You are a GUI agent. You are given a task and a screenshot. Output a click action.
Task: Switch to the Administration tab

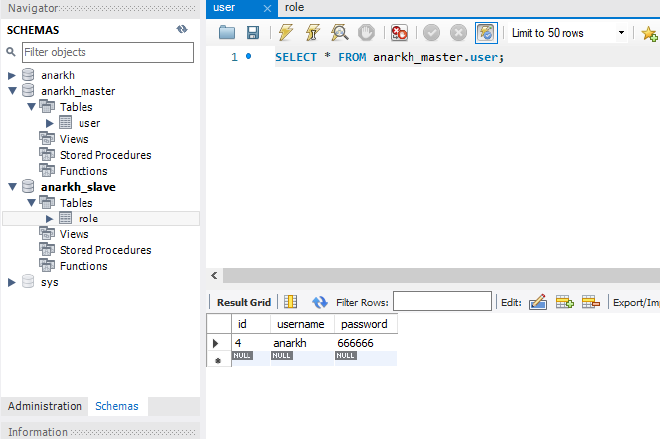click(44, 406)
